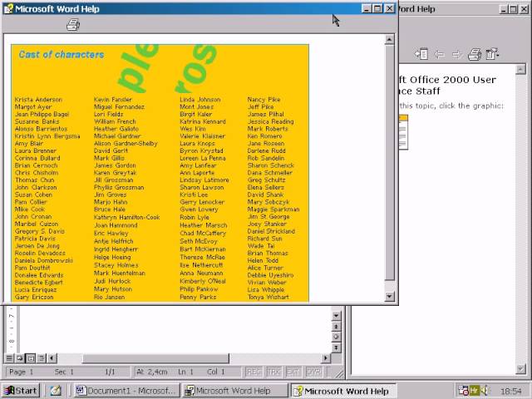Click 'Sec 1' in Word status bar
This screenshot has width=532, height=399.
(64, 372)
